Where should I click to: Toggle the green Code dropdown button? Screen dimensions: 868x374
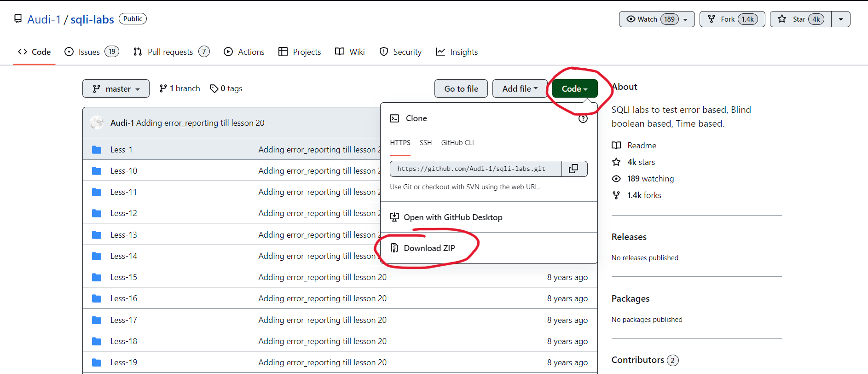pyautogui.click(x=575, y=88)
